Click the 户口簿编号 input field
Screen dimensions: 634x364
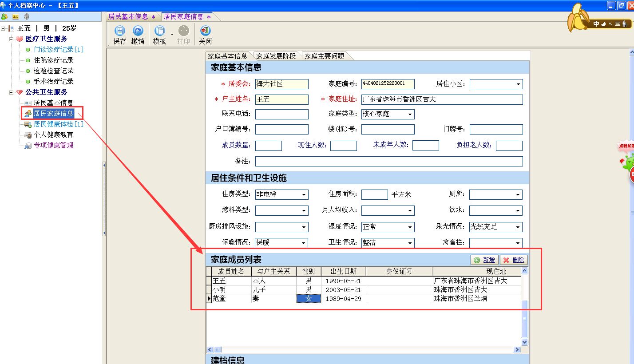[282, 129]
